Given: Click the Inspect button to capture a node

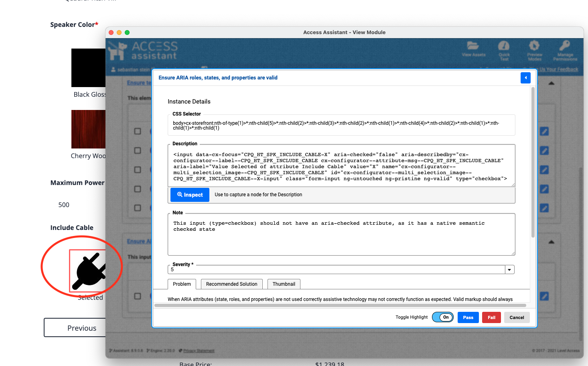Looking at the screenshot, I should pos(189,195).
